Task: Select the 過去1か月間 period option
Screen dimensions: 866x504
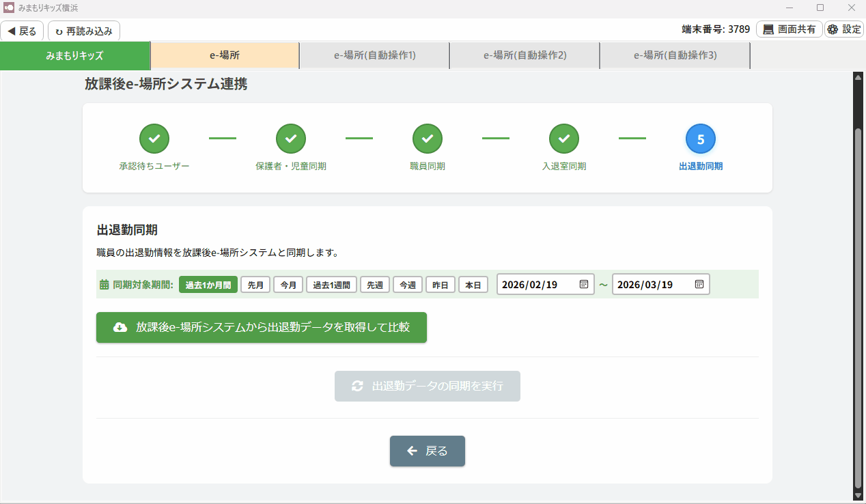Action: click(208, 285)
